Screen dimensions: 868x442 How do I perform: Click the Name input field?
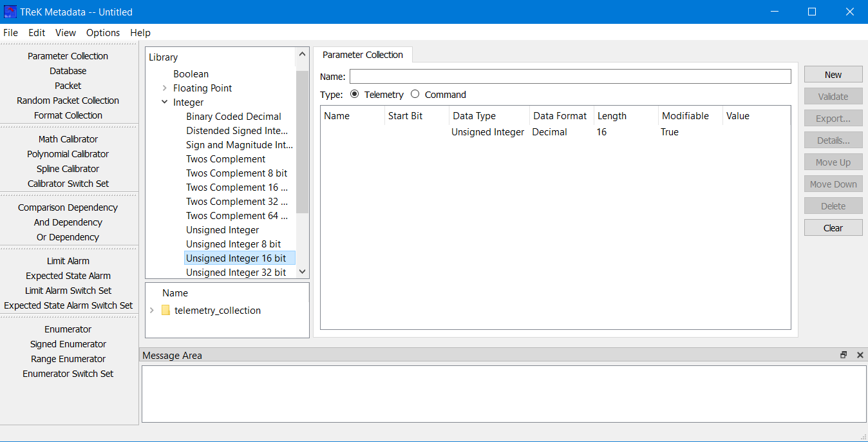click(x=570, y=77)
